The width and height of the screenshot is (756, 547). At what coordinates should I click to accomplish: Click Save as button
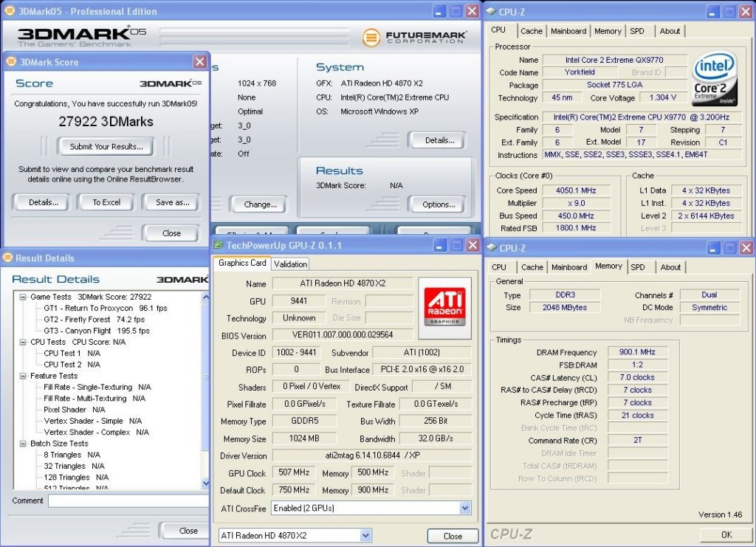click(172, 202)
